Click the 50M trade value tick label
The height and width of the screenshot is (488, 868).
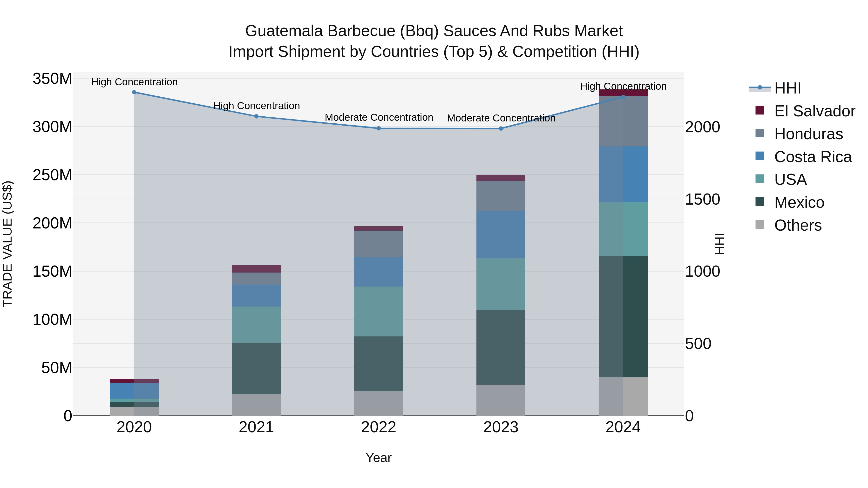click(57, 368)
